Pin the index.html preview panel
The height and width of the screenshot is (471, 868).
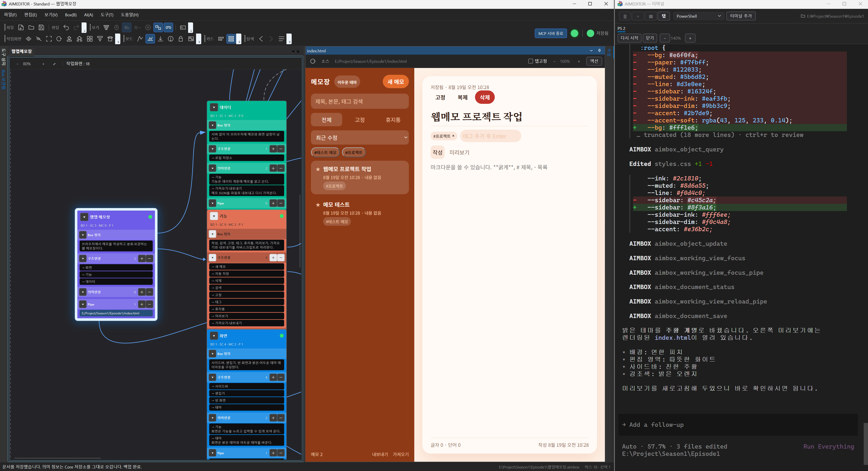pyautogui.click(x=599, y=51)
